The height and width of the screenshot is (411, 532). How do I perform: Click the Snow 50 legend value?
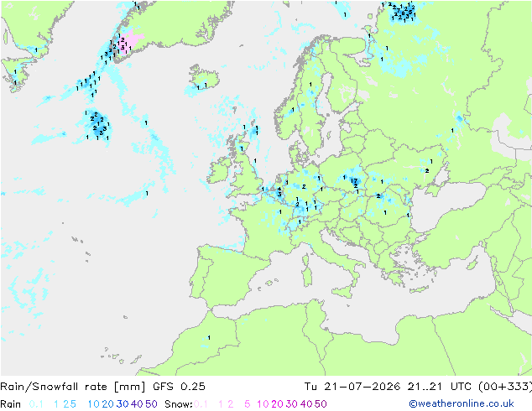tap(321, 404)
